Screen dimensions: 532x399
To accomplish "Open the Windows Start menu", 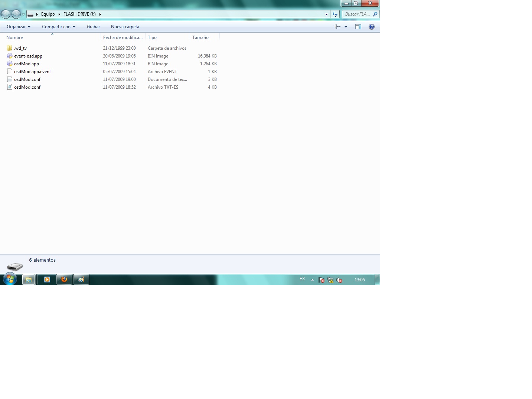I will click(10, 279).
